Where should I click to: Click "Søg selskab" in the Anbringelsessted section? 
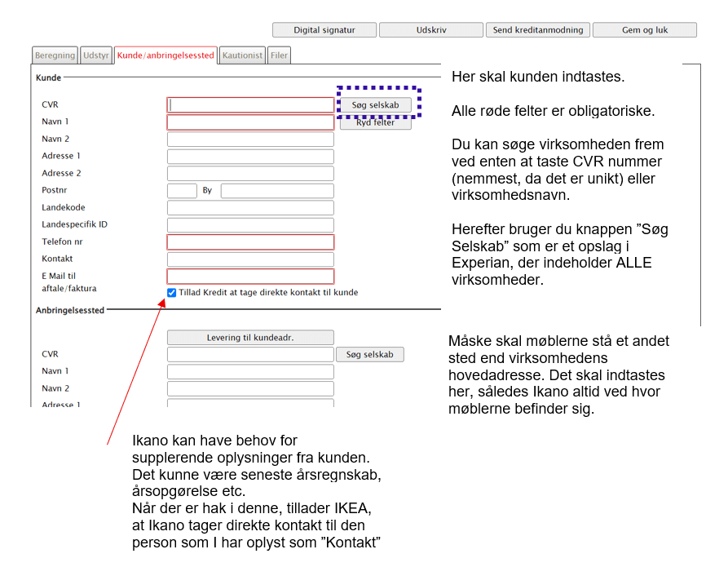click(370, 354)
